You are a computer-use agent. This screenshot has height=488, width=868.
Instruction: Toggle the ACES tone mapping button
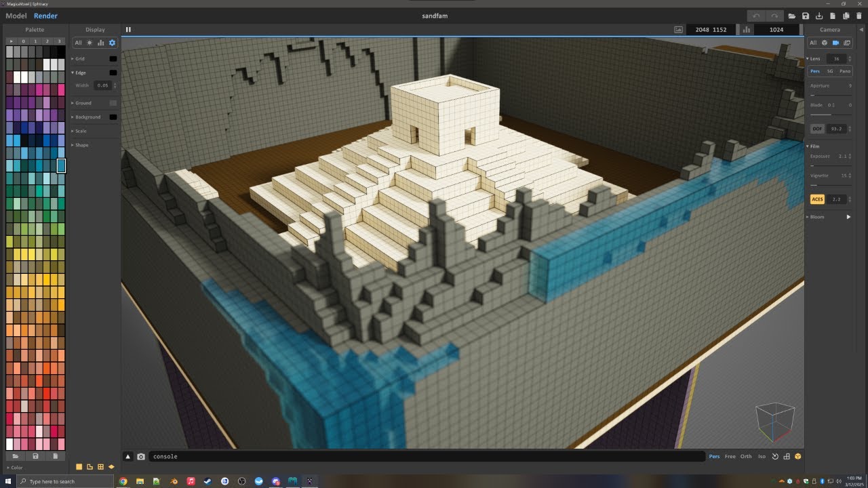point(818,199)
